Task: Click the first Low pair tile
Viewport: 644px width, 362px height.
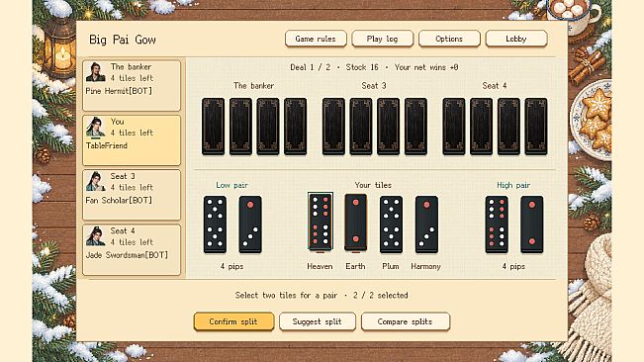Action: [215, 225]
